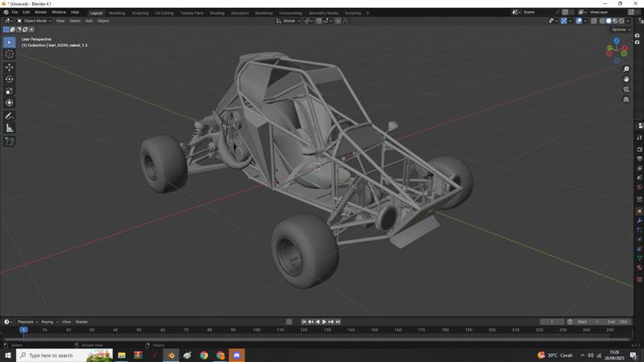Screen dimensions: 644x362
Task: Click the timeline horizontal scrollbar
Action: pyautogui.click(x=317, y=339)
